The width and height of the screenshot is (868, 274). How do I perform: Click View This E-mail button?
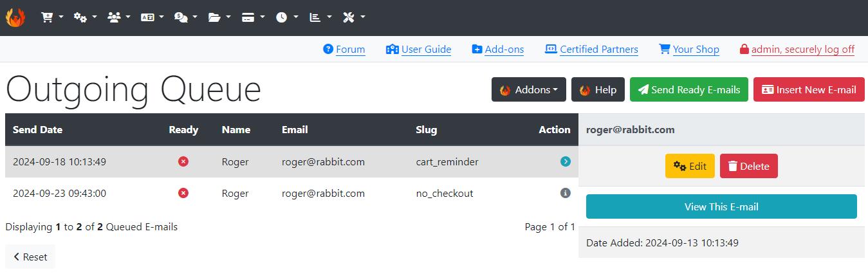tap(721, 206)
